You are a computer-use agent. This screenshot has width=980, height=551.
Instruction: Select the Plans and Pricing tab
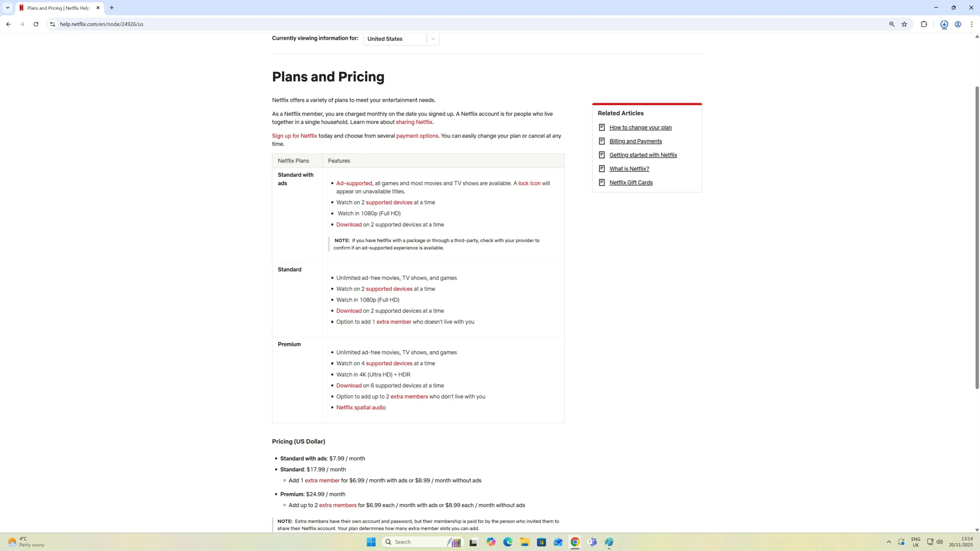(x=58, y=8)
